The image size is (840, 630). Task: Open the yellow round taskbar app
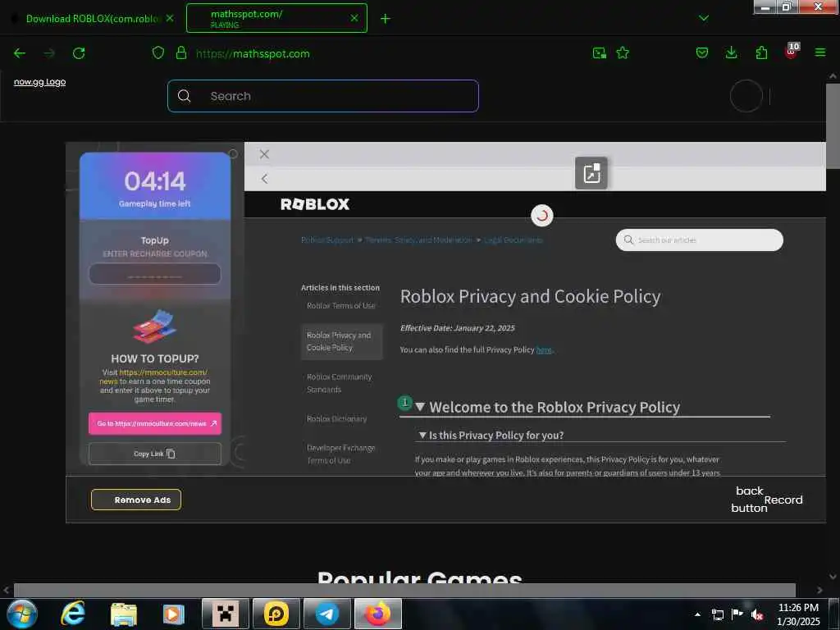click(x=276, y=614)
